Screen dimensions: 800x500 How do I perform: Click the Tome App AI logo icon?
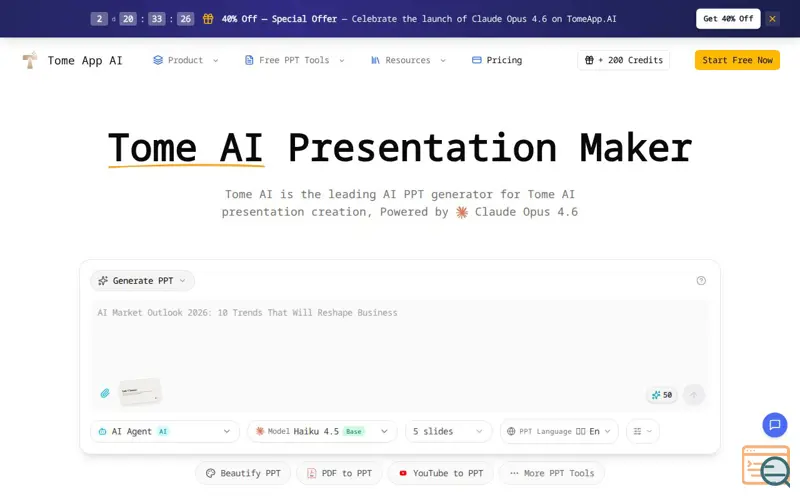pyautogui.click(x=30, y=60)
